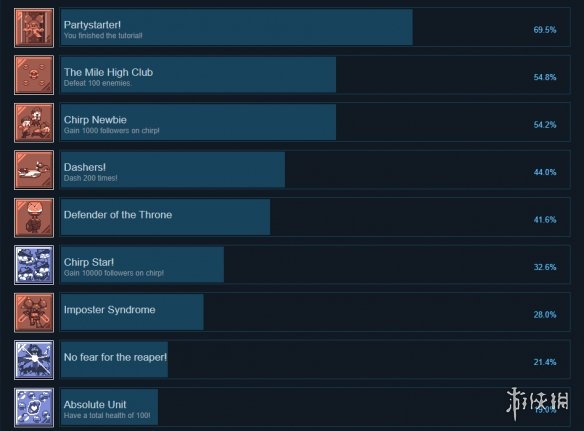This screenshot has height=431, width=584.
Task: Select the Chirp Star! progress bar
Action: [x=142, y=265]
